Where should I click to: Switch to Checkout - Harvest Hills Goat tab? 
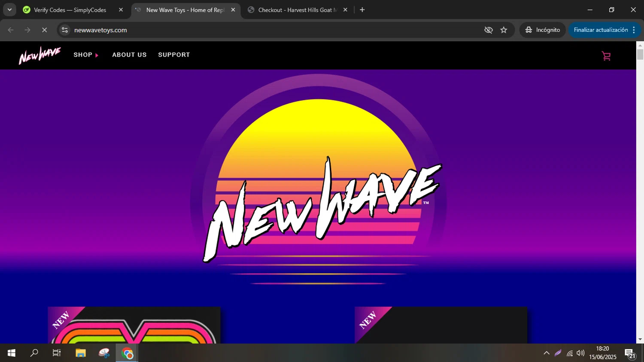tap(298, 10)
